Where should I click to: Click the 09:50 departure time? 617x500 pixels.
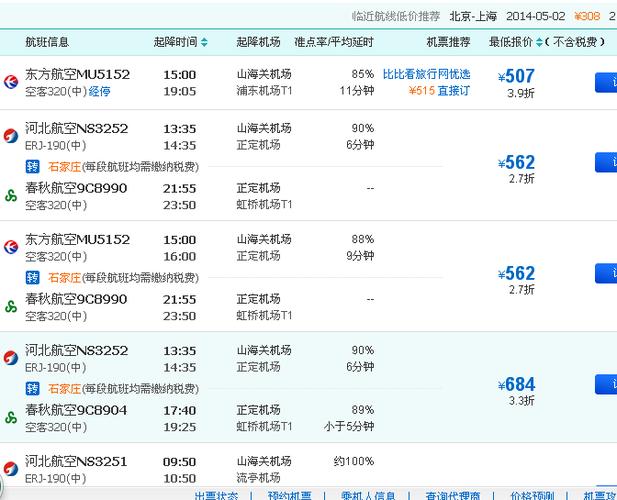179,462
